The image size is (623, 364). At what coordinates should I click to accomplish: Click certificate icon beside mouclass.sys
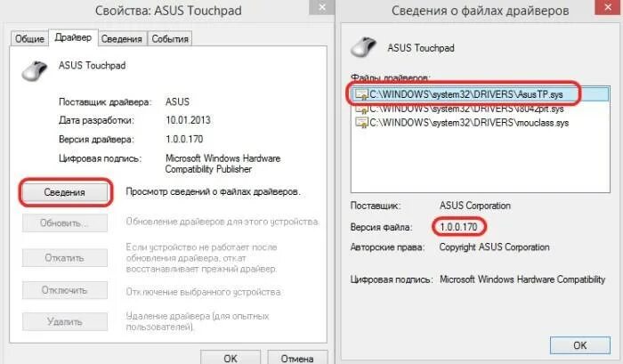pos(361,123)
